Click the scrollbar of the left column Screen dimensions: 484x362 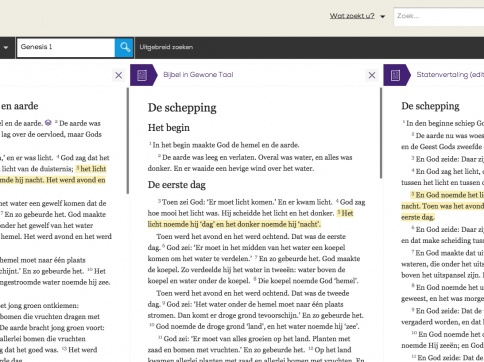(x=128, y=141)
